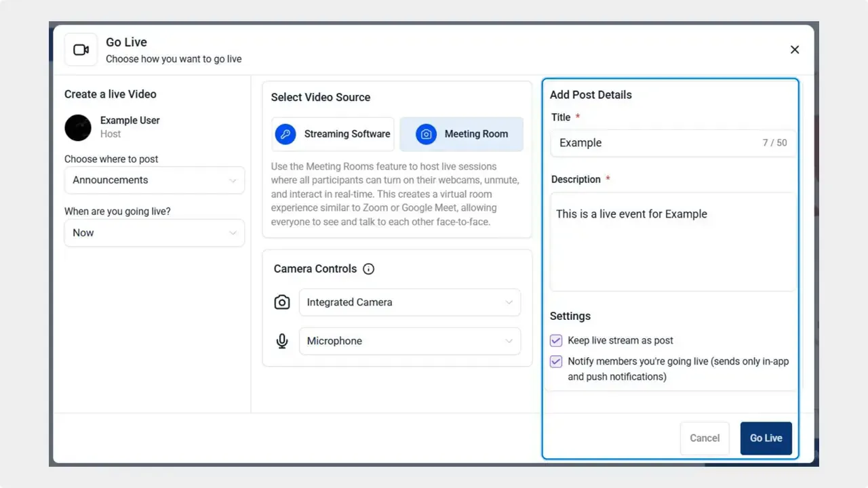
Task: Select the Streaming Software source tab
Action: coord(333,134)
